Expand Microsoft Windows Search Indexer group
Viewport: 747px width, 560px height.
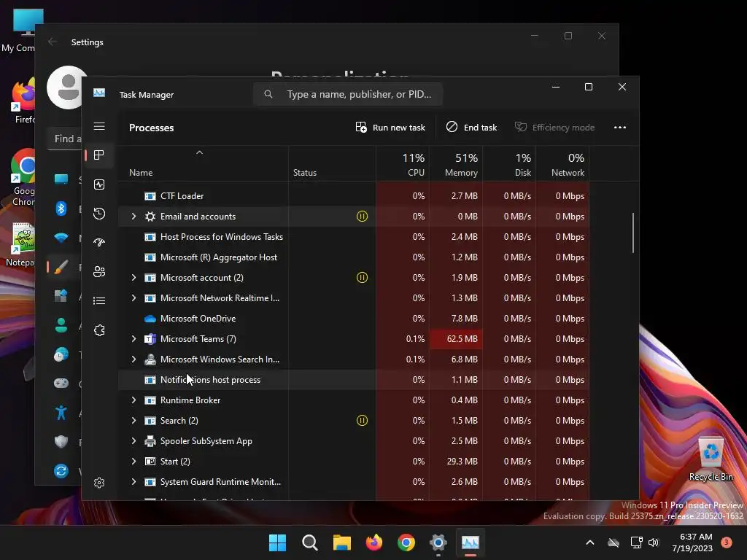click(134, 359)
